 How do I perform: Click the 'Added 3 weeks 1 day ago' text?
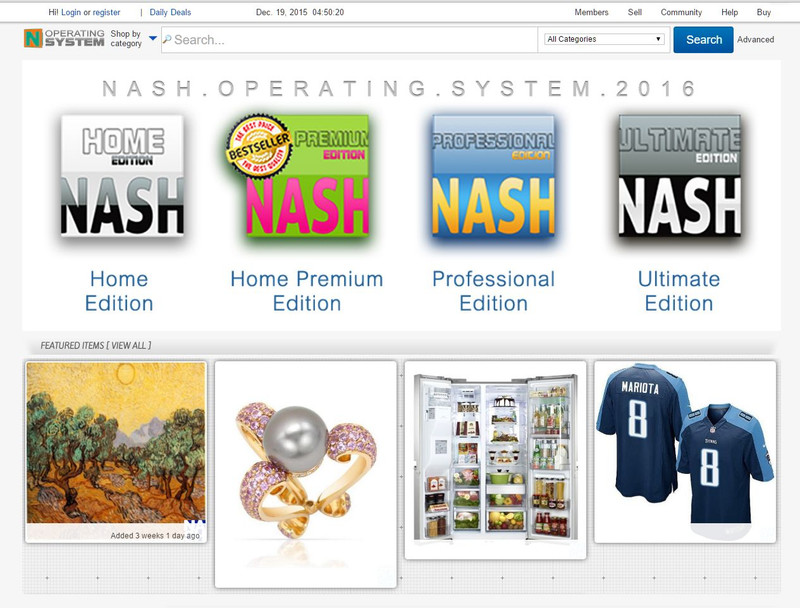click(155, 536)
